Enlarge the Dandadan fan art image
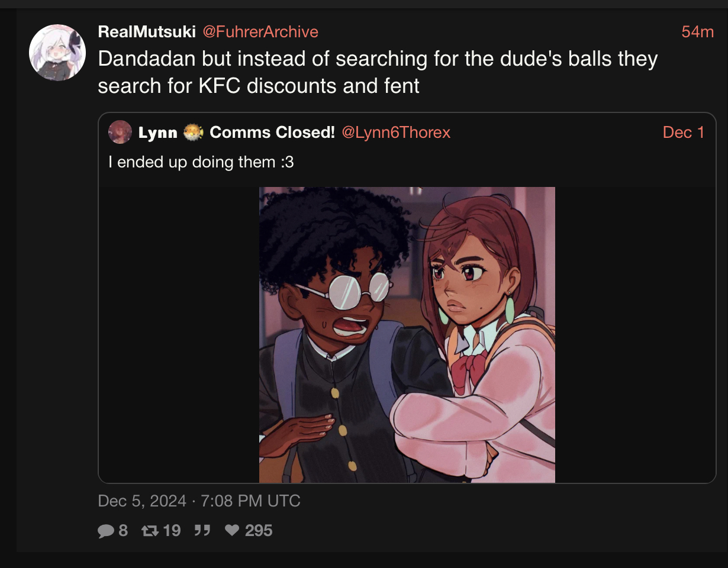728x568 pixels. point(407,335)
